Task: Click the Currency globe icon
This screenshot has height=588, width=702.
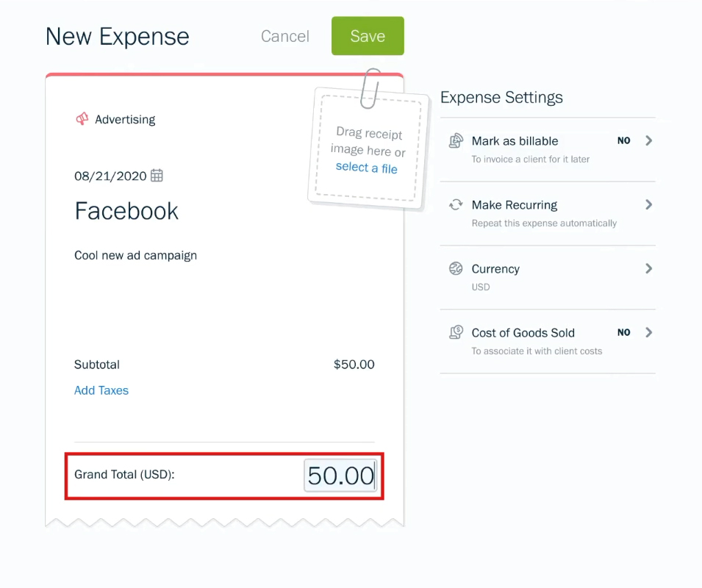Action: (x=456, y=268)
